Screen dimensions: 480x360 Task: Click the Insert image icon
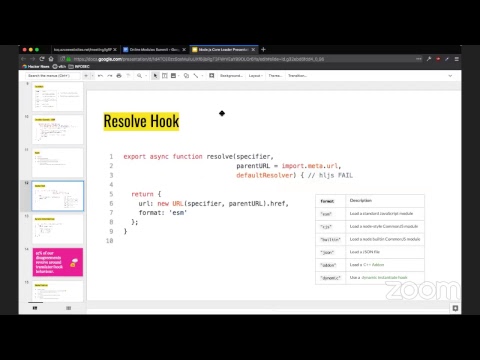[x=173, y=76]
